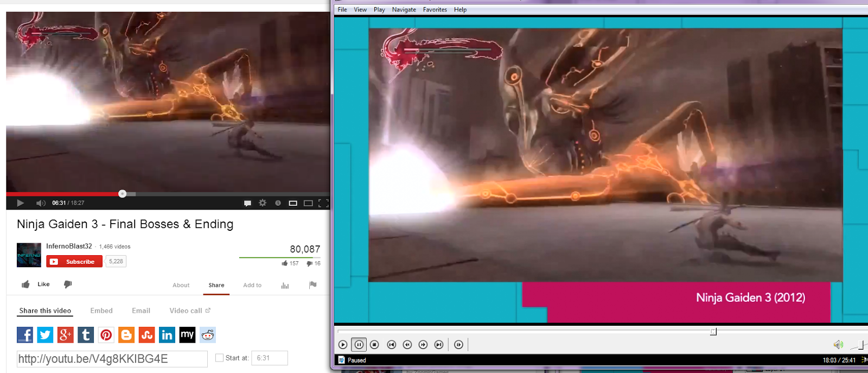Increase playback speed in media player
The image size is (868, 373).
[x=423, y=345]
